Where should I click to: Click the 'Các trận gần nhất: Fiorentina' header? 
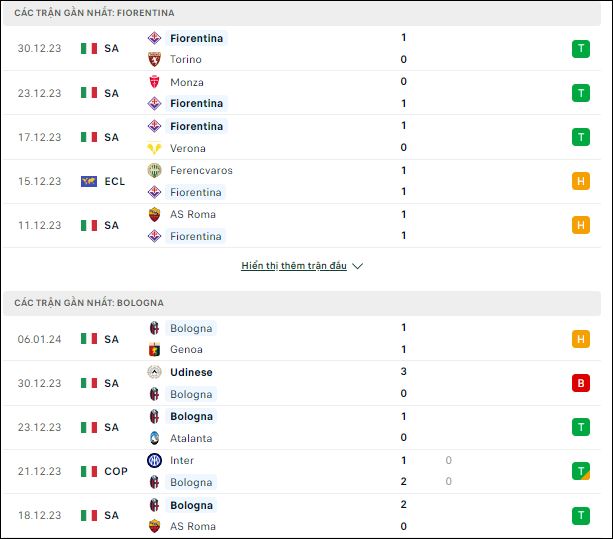(94, 13)
